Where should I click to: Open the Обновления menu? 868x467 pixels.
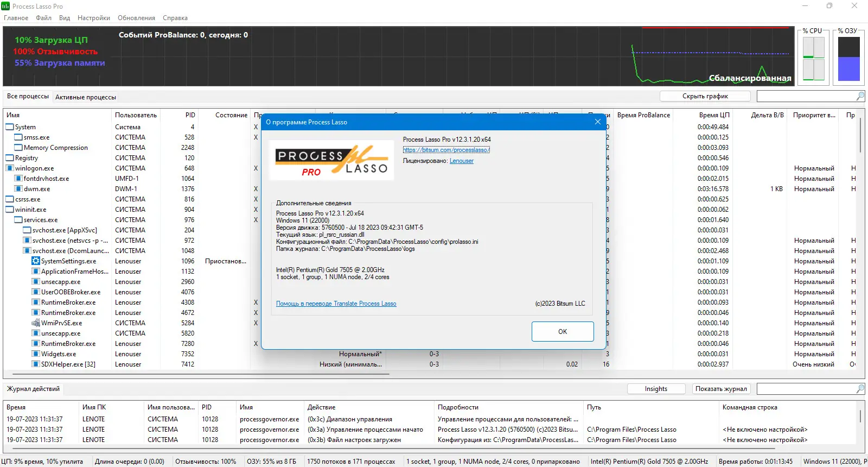136,18
